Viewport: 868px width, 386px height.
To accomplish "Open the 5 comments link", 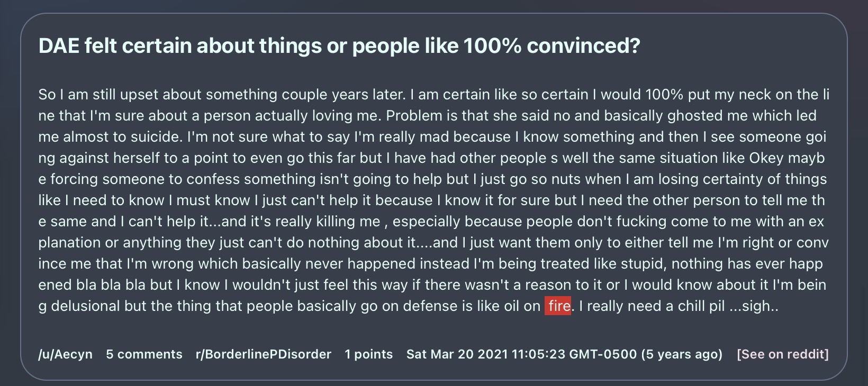I will [144, 354].
